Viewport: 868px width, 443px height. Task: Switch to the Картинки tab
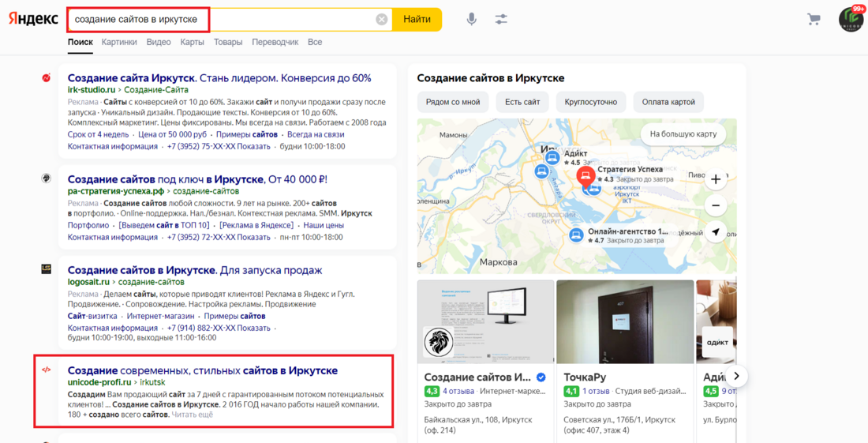pyautogui.click(x=119, y=42)
